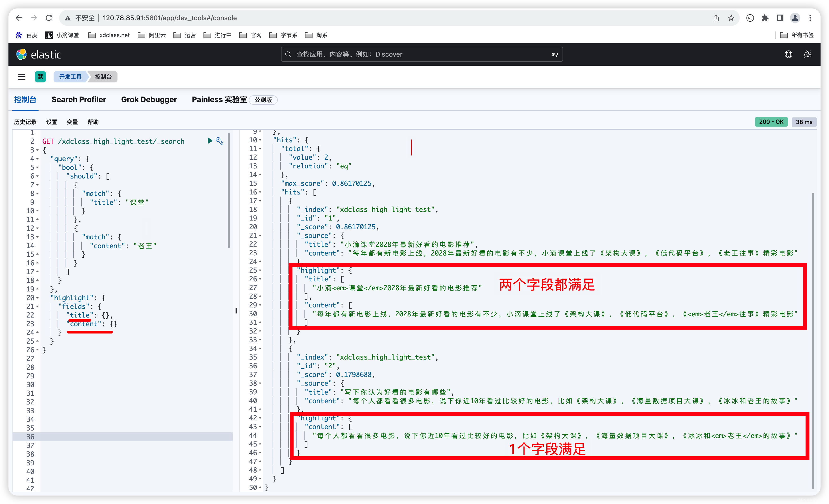Collapse response highlight fold on line 25
The height and width of the screenshot is (504, 829).
click(260, 270)
